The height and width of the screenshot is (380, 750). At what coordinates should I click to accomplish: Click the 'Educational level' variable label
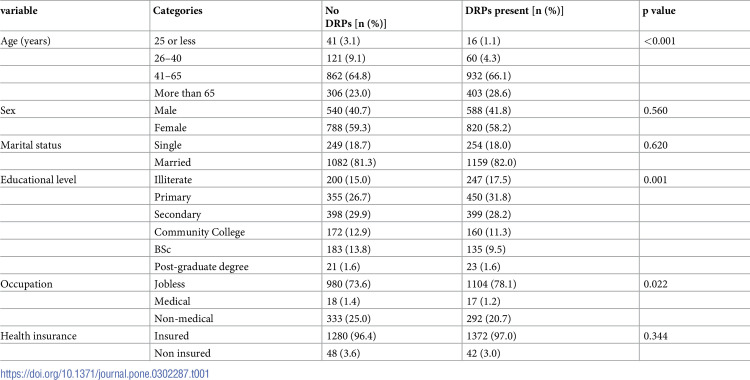tap(38, 180)
